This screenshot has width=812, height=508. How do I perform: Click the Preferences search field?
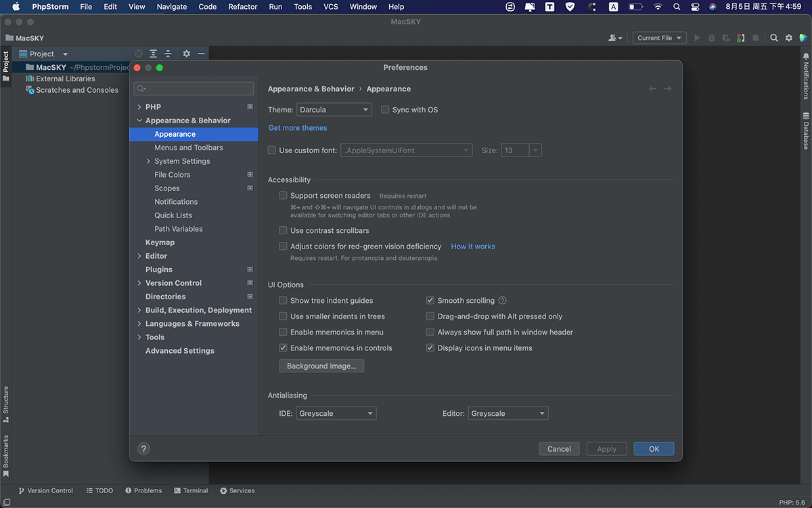tap(194, 89)
